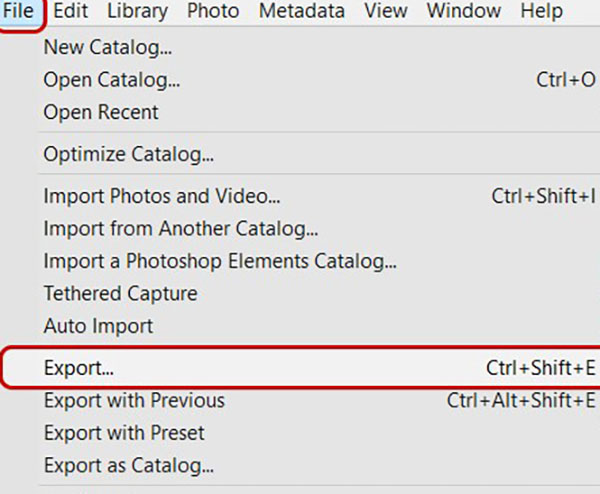Expand the Open Recent submenu
Screen dimensions: 600x494
pos(100,112)
